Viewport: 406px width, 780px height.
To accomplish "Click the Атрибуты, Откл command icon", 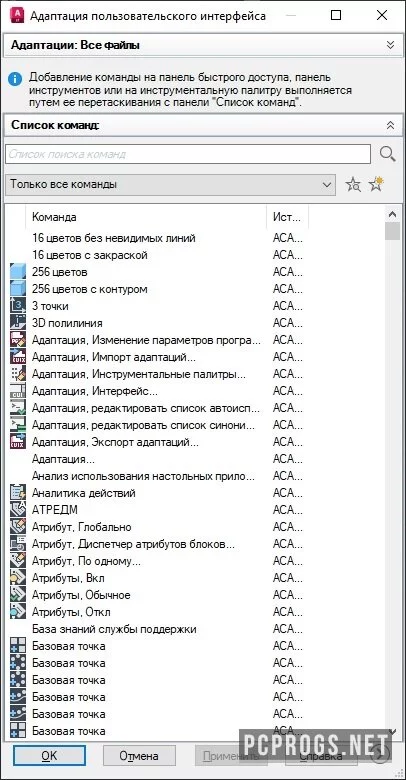I will click(18, 612).
